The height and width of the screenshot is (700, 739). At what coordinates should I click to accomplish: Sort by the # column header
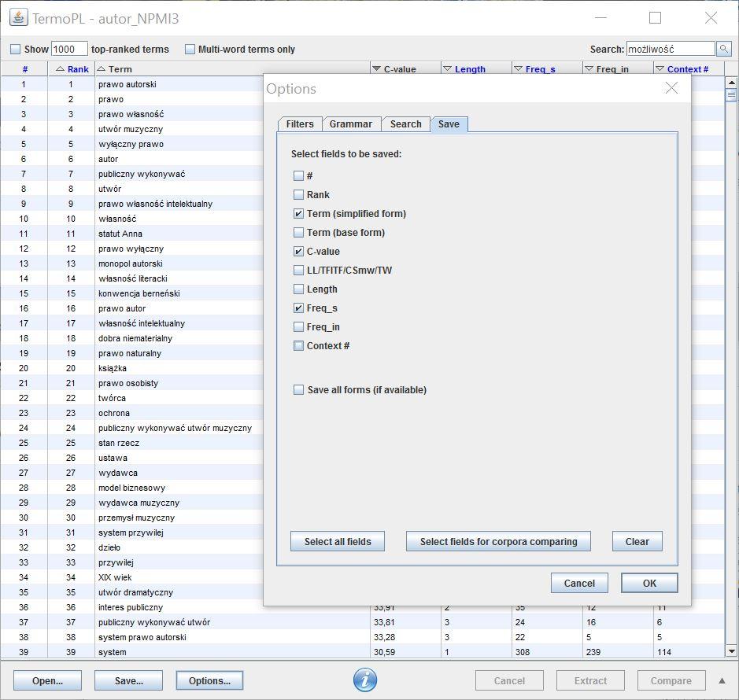tap(24, 68)
